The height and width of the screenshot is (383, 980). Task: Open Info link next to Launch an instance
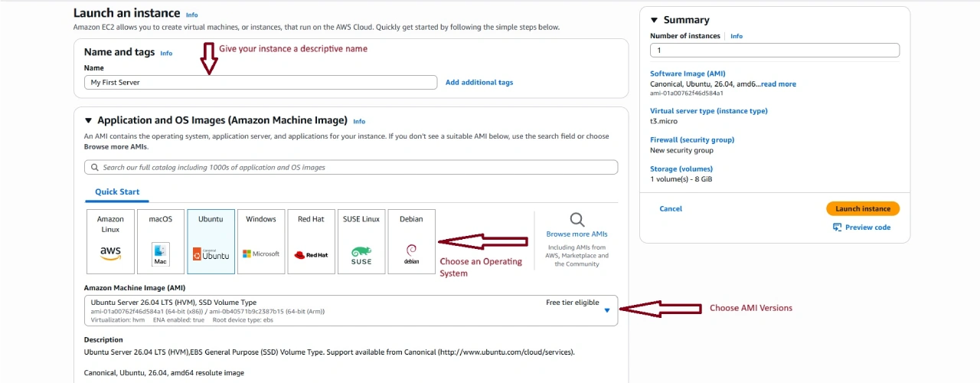pos(191,15)
